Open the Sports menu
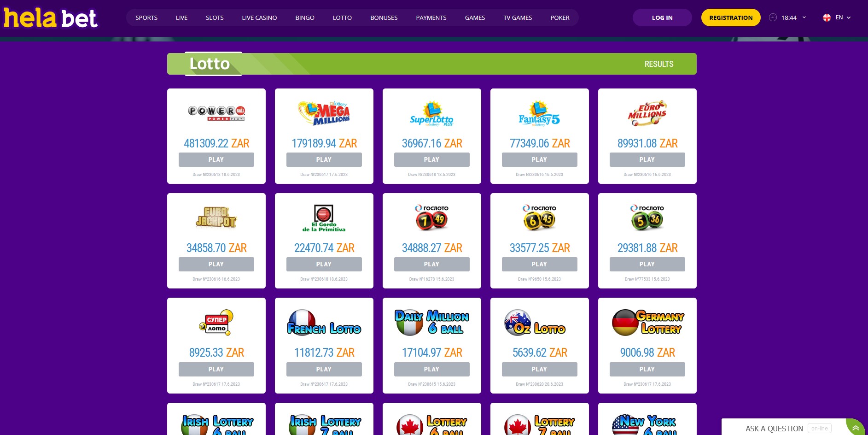 [146, 18]
